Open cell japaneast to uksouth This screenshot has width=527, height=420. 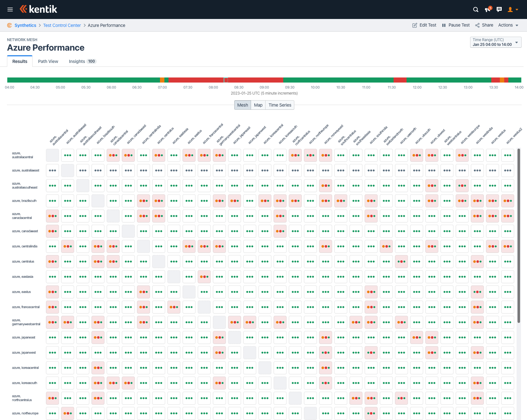417,337
